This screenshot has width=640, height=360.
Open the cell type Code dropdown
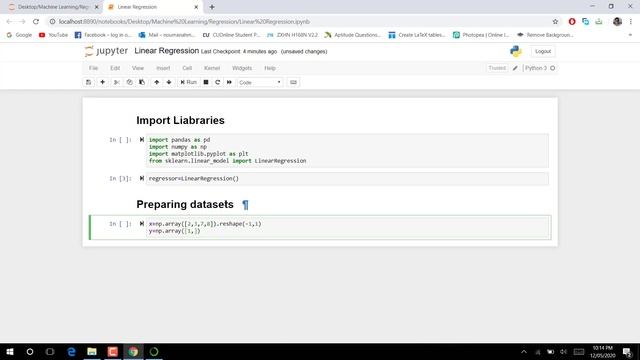(x=260, y=82)
